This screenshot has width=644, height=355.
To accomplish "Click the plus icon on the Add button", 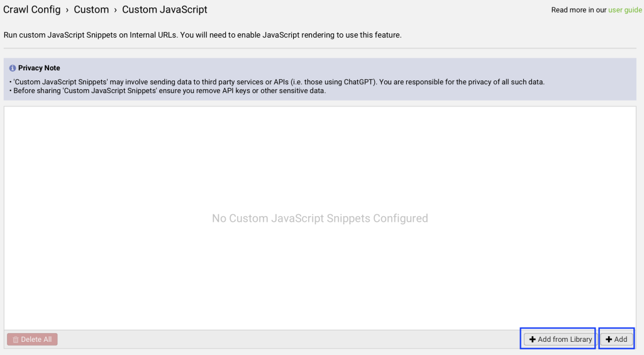I will click(x=609, y=339).
